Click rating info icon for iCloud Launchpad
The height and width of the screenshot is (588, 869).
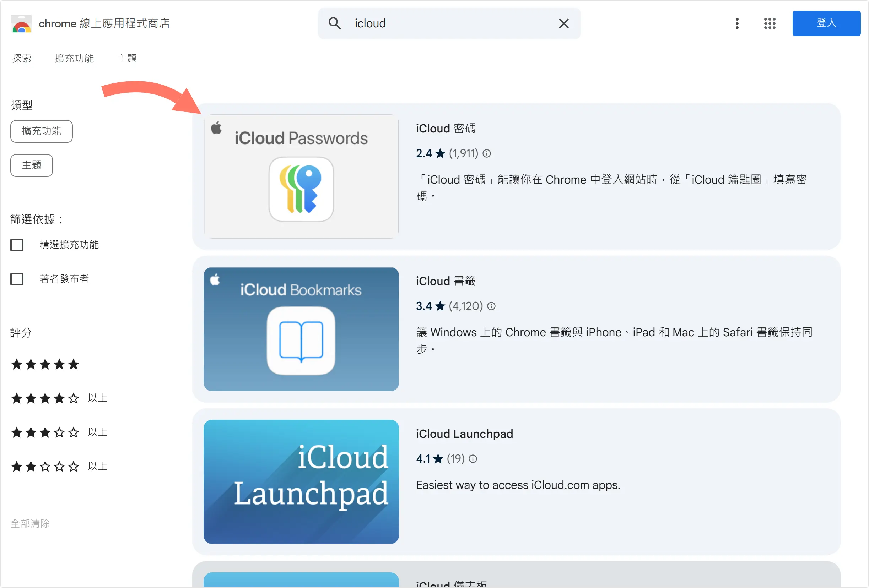click(473, 459)
